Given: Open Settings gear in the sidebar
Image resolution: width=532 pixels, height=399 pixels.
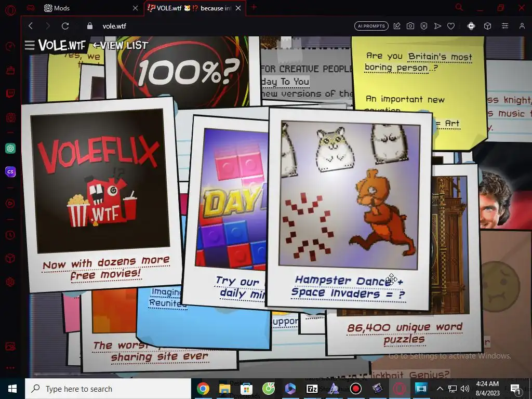Looking at the screenshot, I should (10, 282).
